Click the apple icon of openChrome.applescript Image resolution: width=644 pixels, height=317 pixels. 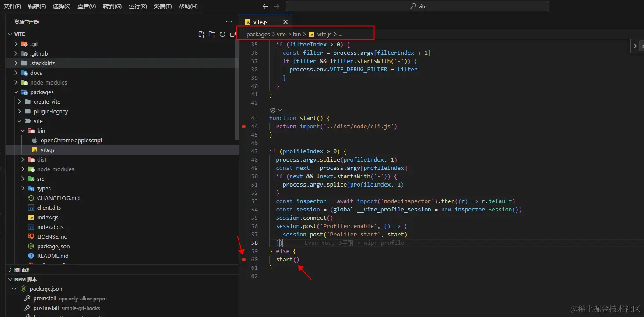[35, 141]
